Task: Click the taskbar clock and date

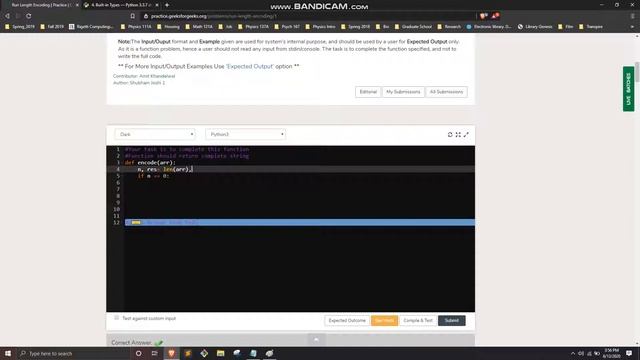Action: pyautogui.click(x=611, y=353)
